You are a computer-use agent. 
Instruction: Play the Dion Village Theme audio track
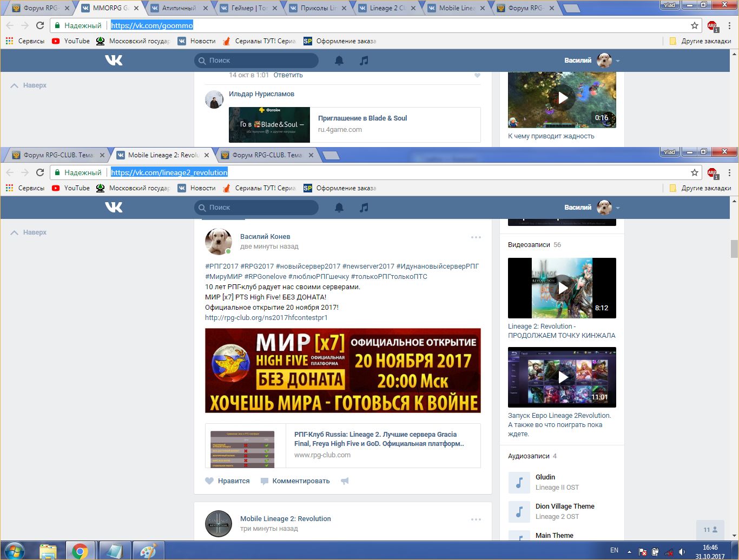519,511
